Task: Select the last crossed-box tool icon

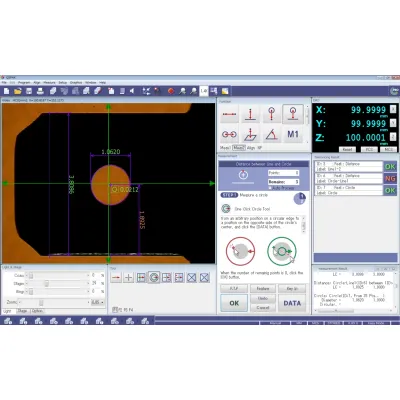Action: point(204,277)
